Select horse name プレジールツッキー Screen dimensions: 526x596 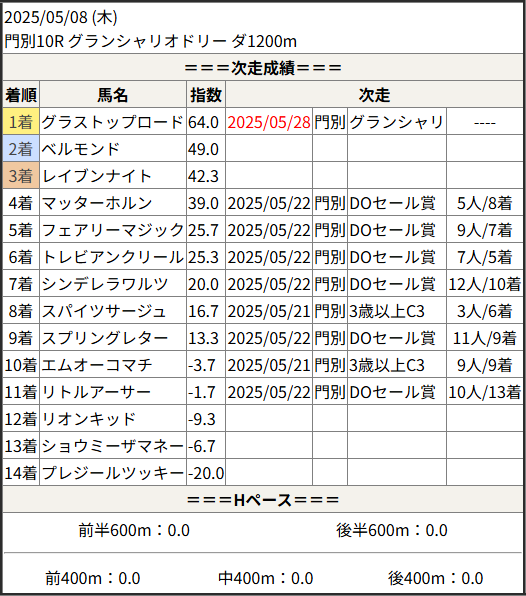[112, 473]
